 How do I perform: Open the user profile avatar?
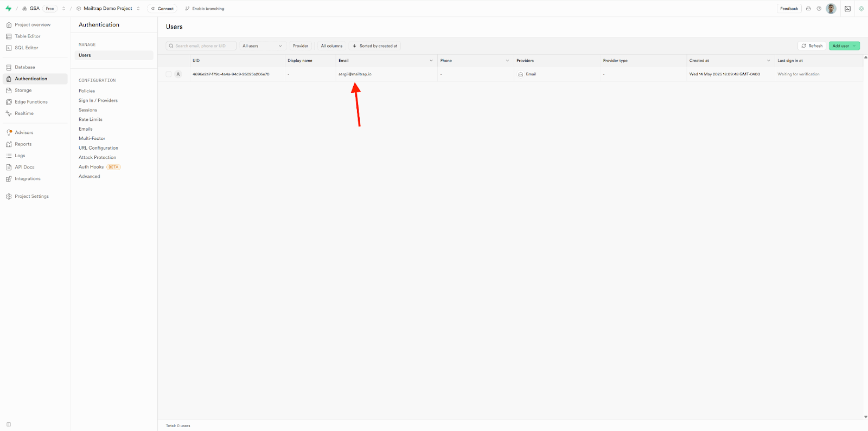click(831, 9)
